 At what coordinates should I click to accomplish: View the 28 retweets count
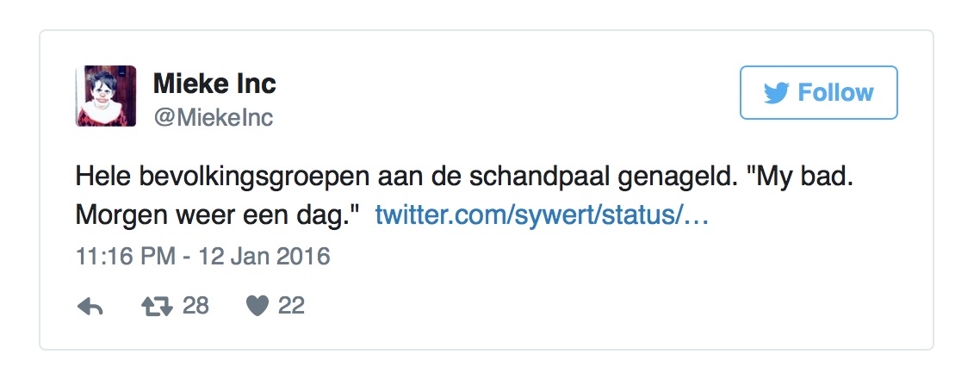tap(195, 306)
